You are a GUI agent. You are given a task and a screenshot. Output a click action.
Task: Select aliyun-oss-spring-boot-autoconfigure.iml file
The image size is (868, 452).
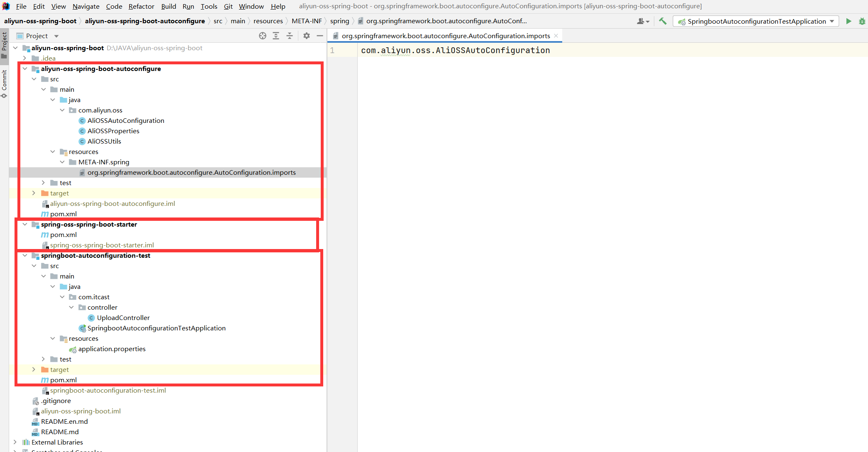coord(112,203)
